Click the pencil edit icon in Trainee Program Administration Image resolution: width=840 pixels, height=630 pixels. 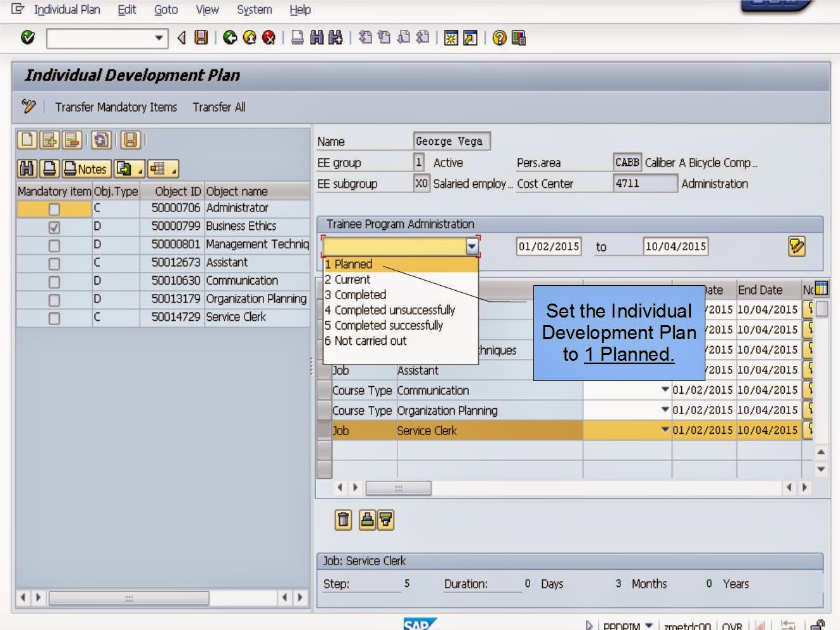pos(798,246)
